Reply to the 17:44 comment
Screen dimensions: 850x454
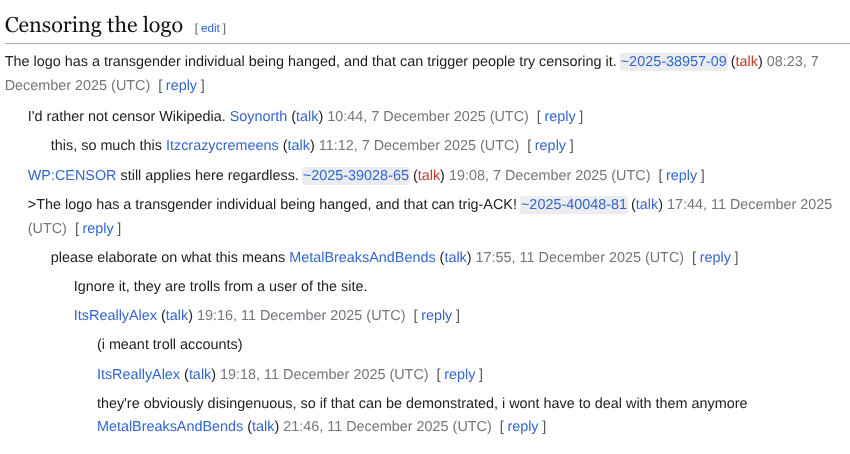tap(98, 228)
